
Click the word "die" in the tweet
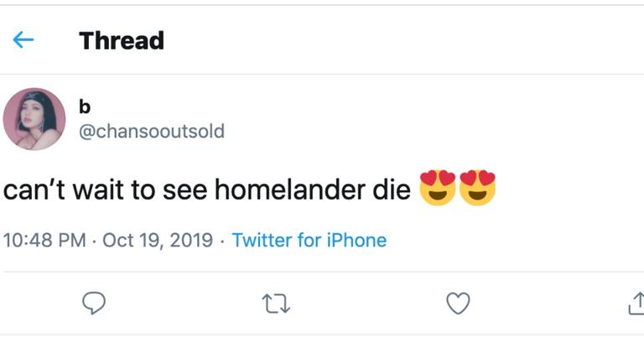[x=390, y=190]
